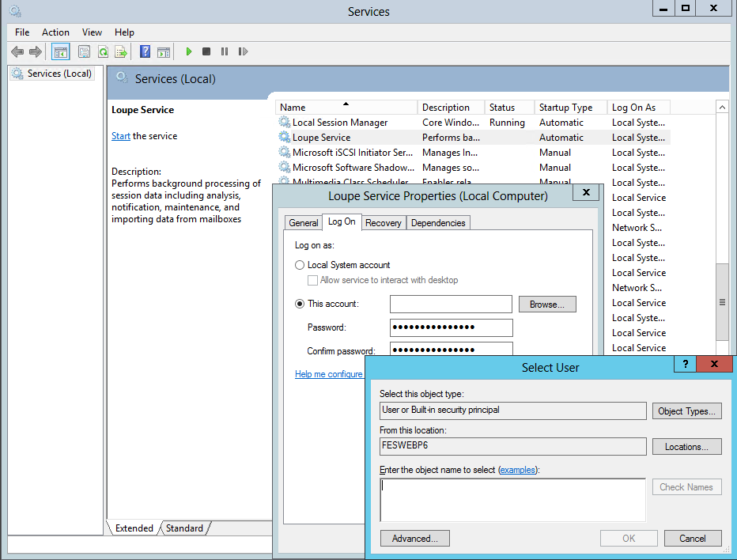
Task: Click the Refresh toolbar icon
Action: [103, 51]
